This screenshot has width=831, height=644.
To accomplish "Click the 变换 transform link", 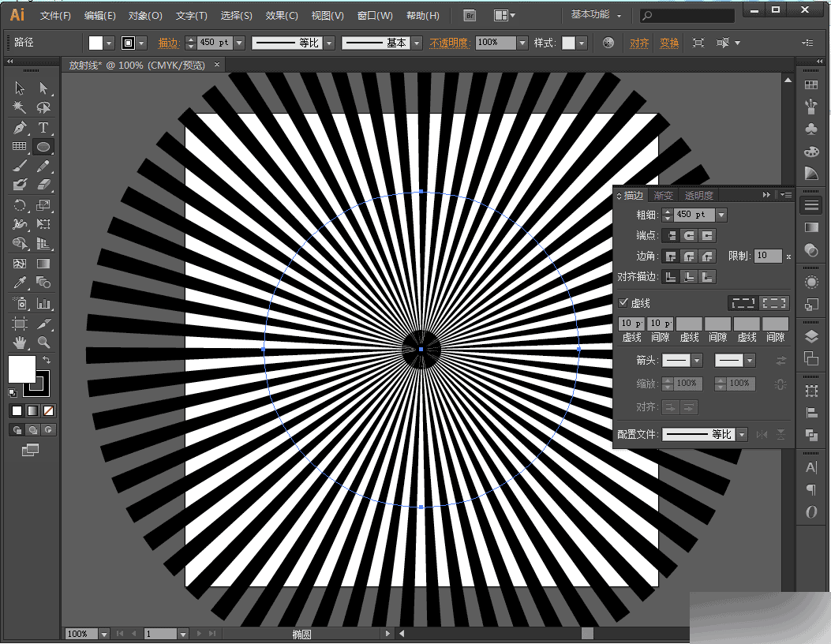I will (669, 43).
